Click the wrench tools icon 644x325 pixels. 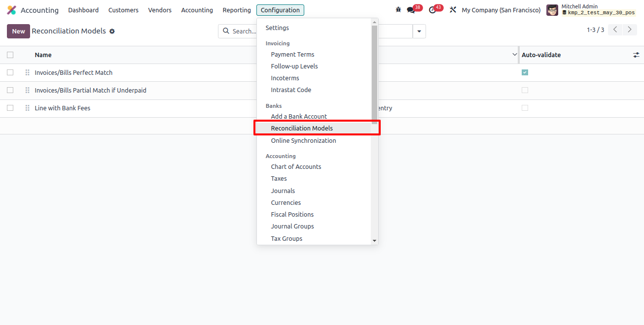point(453,10)
